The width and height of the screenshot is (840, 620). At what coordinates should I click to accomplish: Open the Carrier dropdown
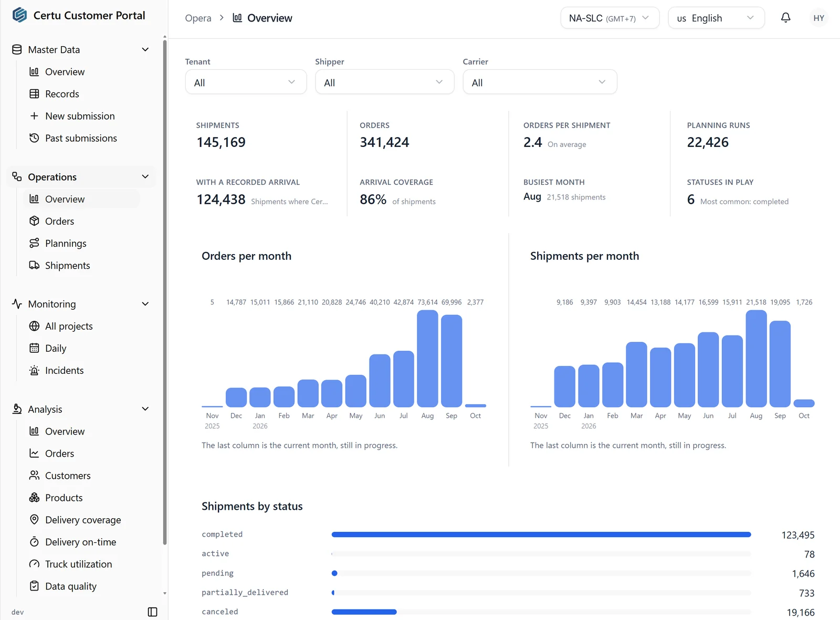(540, 82)
